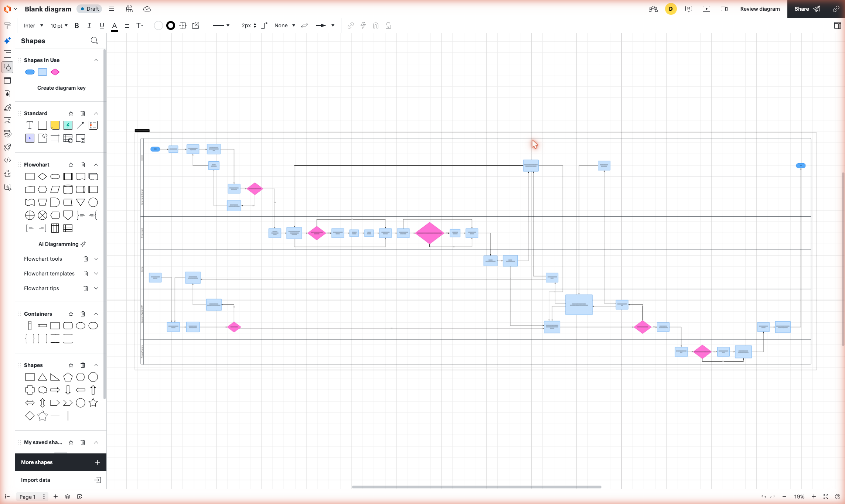Click Import data

pyautogui.click(x=61, y=480)
